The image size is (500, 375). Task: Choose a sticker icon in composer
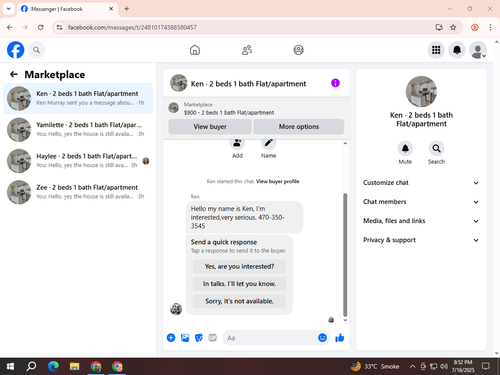coord(199,338)
